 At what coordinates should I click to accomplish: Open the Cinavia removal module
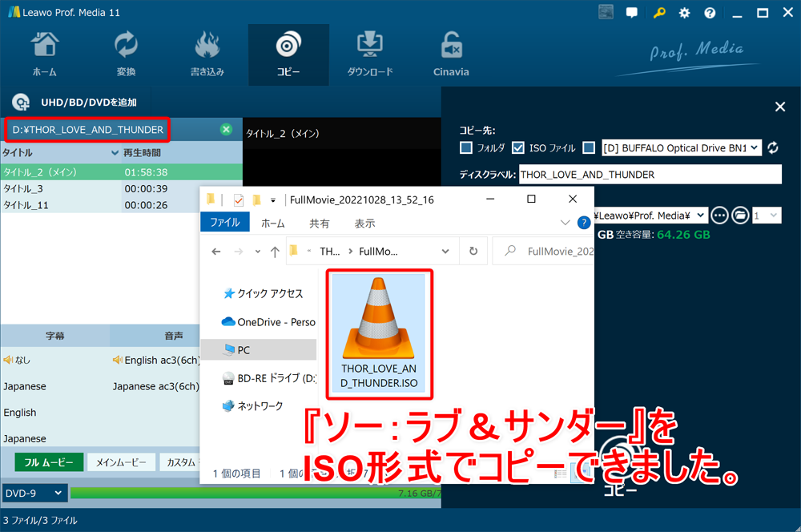click(451, 54)
